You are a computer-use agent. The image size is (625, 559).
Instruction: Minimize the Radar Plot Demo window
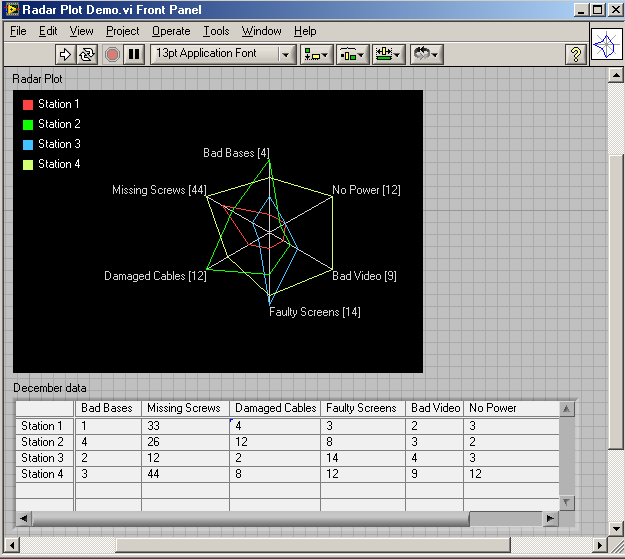(581, 10)
